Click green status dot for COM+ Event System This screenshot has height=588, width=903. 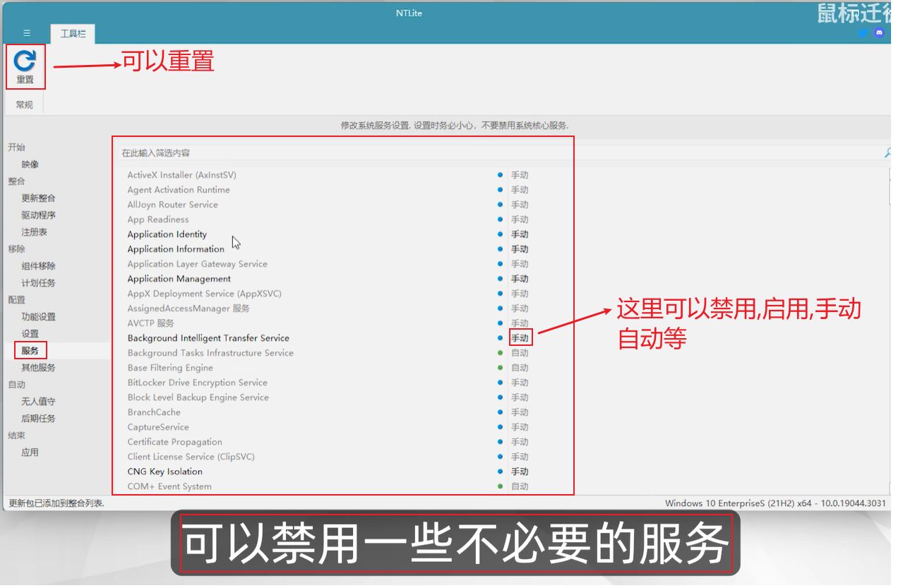click(x=500, y=486)
